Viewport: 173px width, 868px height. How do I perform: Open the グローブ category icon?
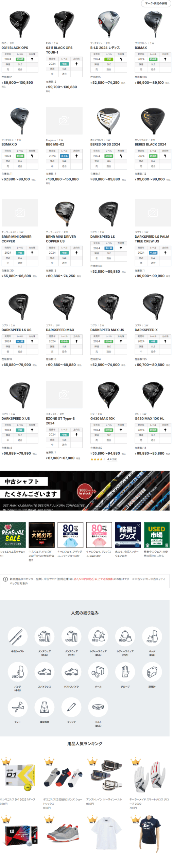coord(125,672)
